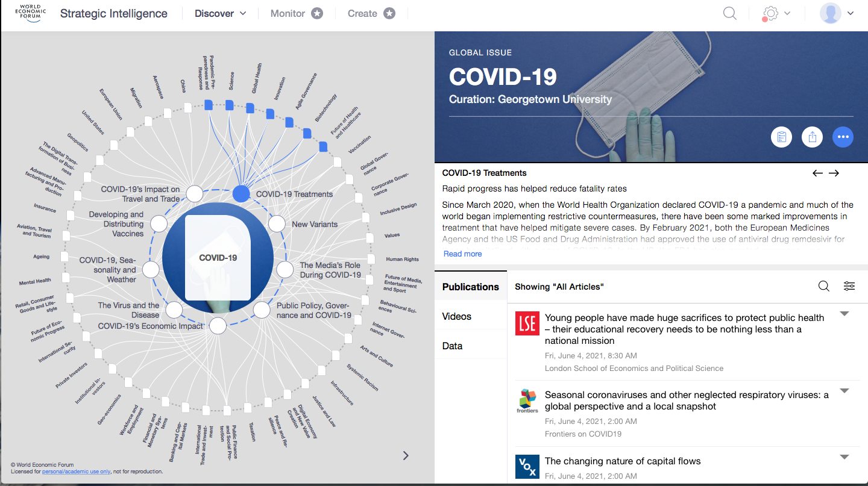Open The changing nature of capital flows article
Image resolution: width=868 pixels, height=486 pixels.
(x=623, y=461)
